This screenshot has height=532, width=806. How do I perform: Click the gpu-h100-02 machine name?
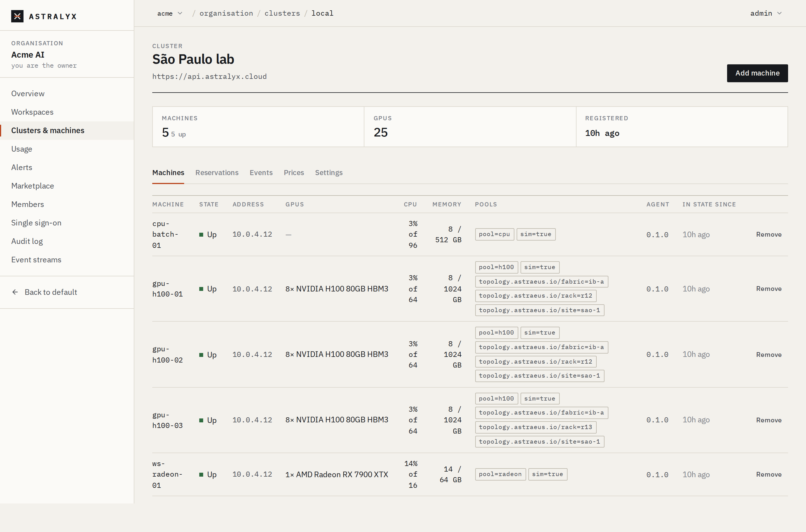[168, 355]
